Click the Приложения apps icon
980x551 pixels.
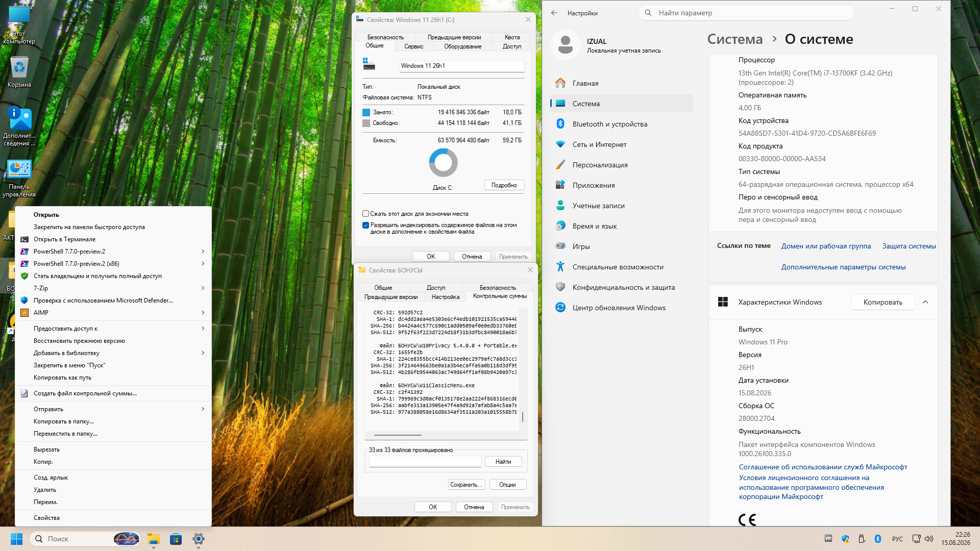point(560,185)
